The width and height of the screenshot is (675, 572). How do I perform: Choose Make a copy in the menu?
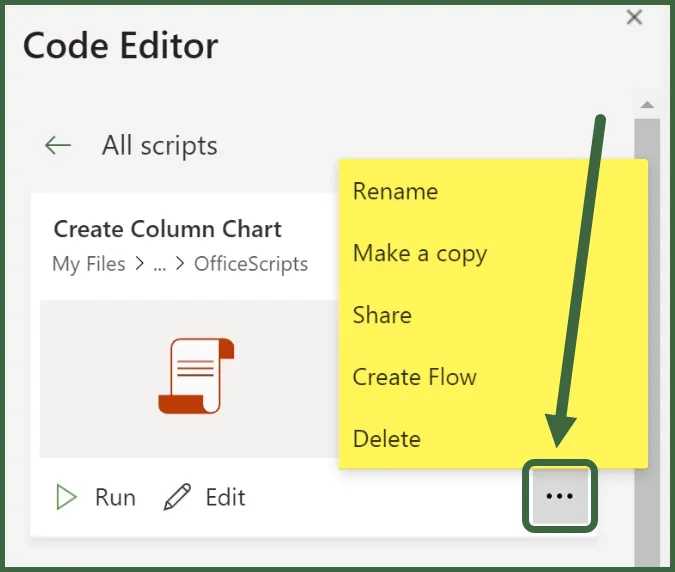point(419,254)
